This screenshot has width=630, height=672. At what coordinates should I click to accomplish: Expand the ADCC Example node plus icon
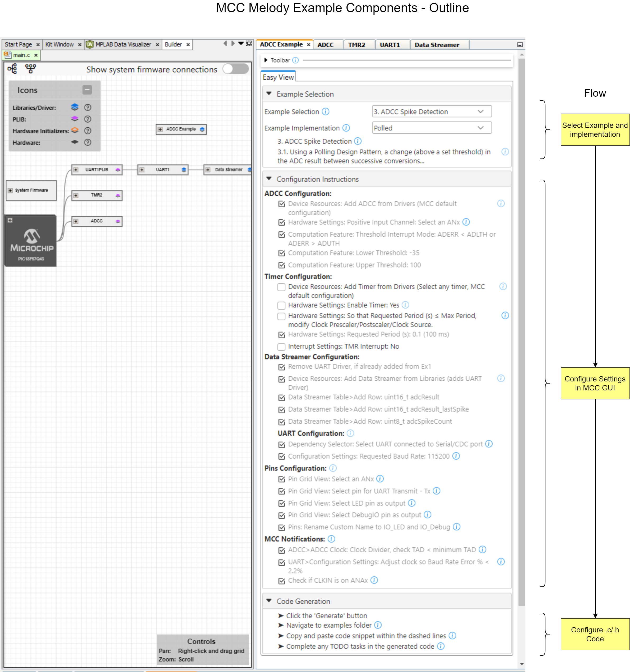tap(160, 129)
